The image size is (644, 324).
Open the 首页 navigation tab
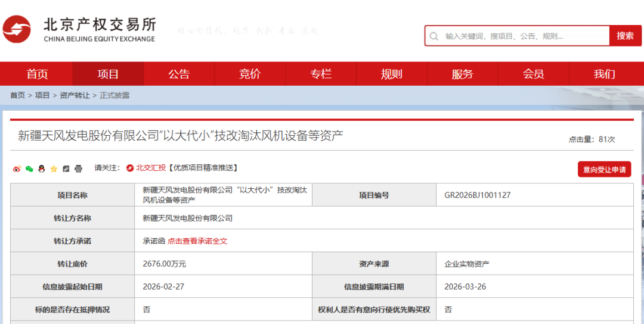click(x=37, y=74)
